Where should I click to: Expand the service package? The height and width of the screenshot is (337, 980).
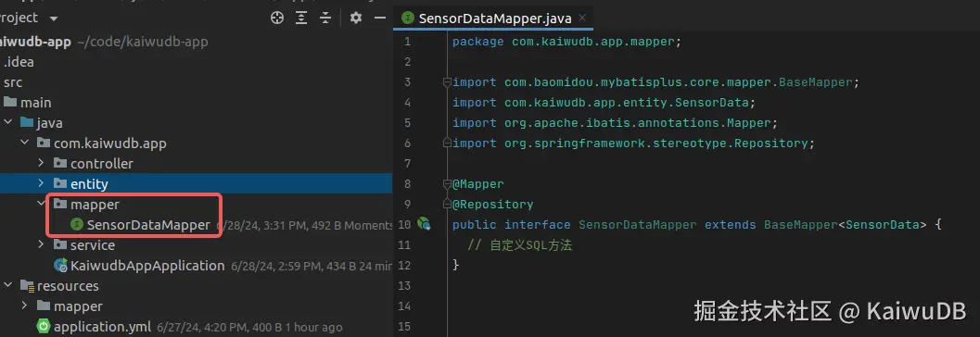point(41,244)
